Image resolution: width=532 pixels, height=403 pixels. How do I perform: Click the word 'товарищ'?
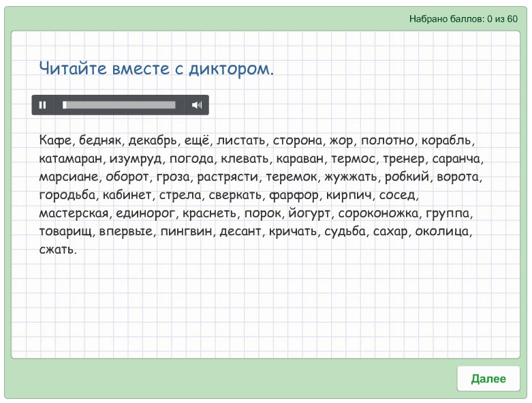coord(65,232)
